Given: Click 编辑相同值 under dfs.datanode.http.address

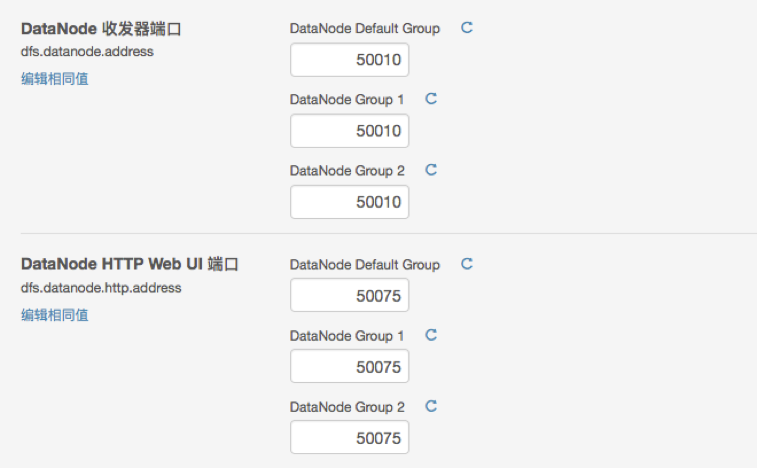Looking at the screenshot, I should click(x=55, y=314).
